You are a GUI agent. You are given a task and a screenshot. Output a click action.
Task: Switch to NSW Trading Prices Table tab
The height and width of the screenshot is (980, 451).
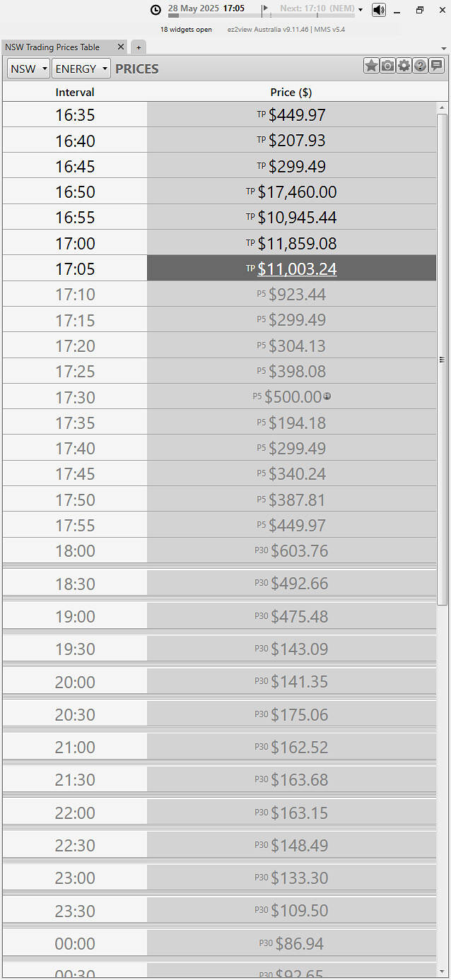(x=53, y=47)
